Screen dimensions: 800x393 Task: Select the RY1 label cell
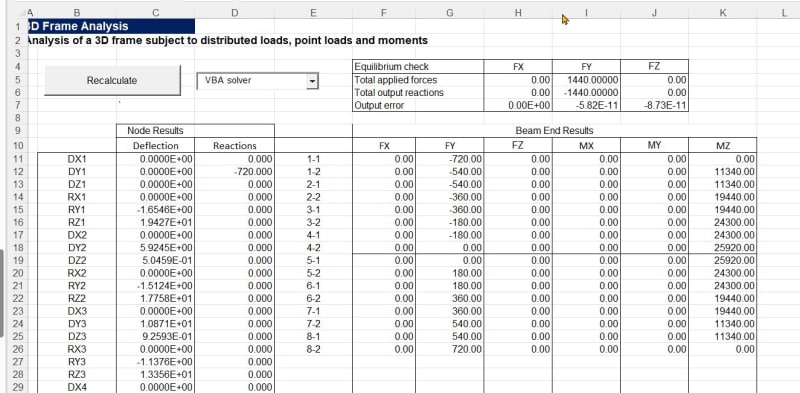(x=77, y=210)
